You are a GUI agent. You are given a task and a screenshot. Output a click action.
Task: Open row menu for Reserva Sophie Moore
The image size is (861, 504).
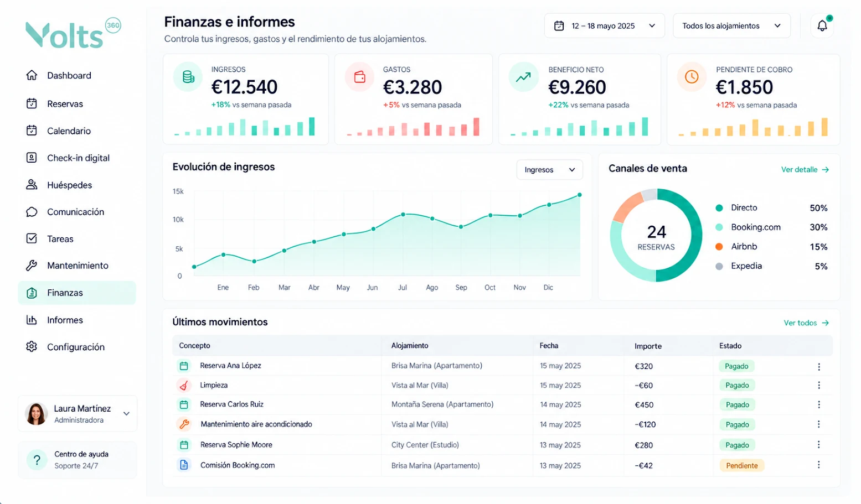[819, 445]
